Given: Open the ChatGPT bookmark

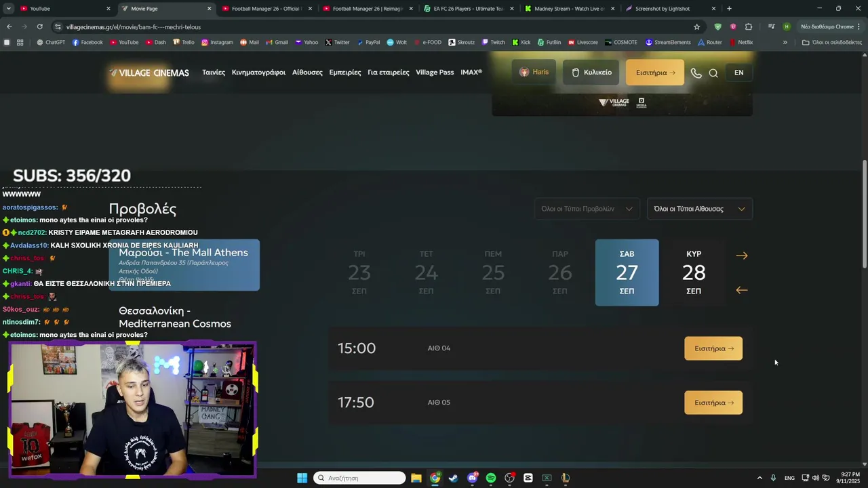Looking at the screenshot, I should (51, 42).
